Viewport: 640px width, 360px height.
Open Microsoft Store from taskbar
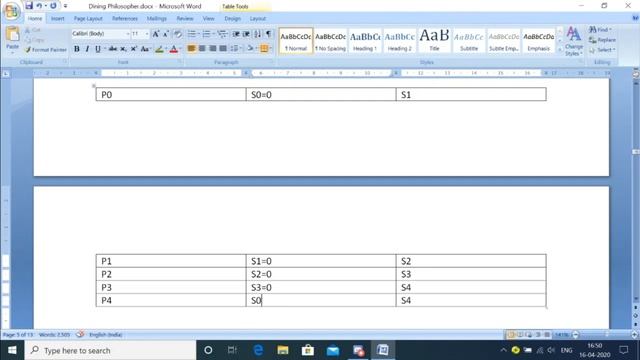(308, 350)
